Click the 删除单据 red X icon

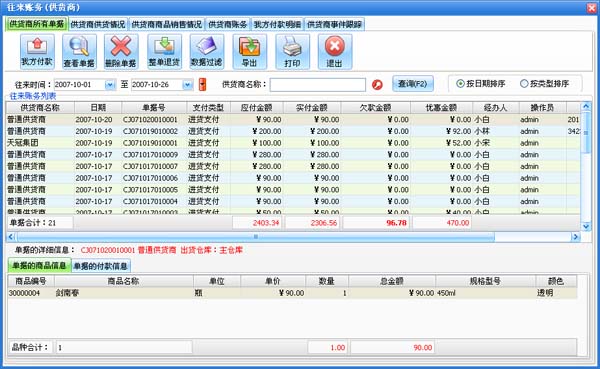(x=121, y=52)
